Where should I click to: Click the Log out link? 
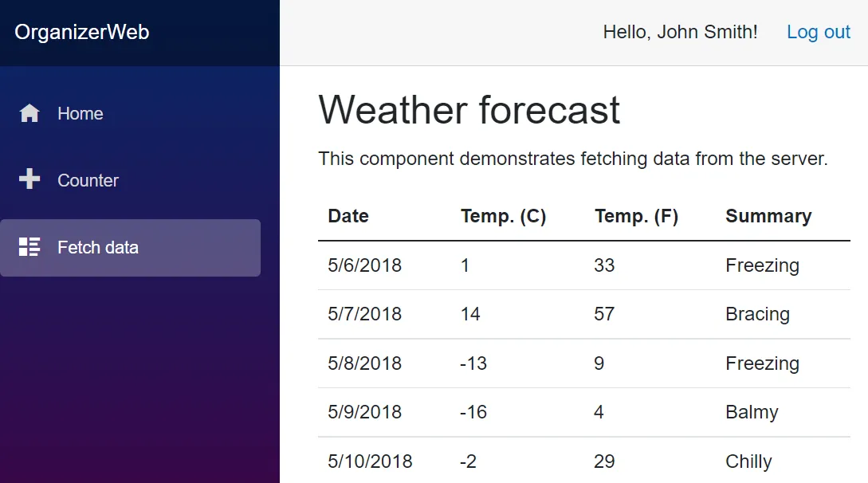pyautogui.click(x=819, y=32)
